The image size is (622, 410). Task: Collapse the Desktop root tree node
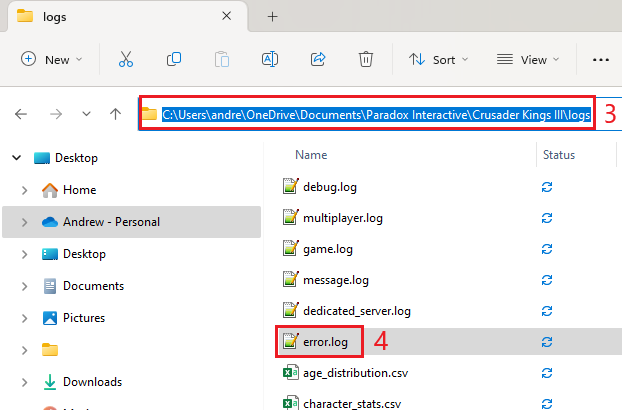coord(17,158)
